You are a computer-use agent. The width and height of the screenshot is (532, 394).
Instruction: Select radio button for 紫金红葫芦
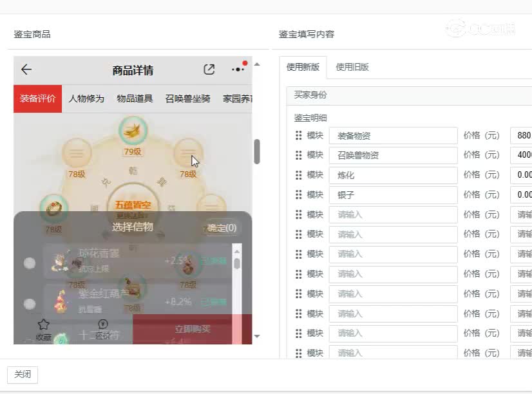(x=30, y=304)
